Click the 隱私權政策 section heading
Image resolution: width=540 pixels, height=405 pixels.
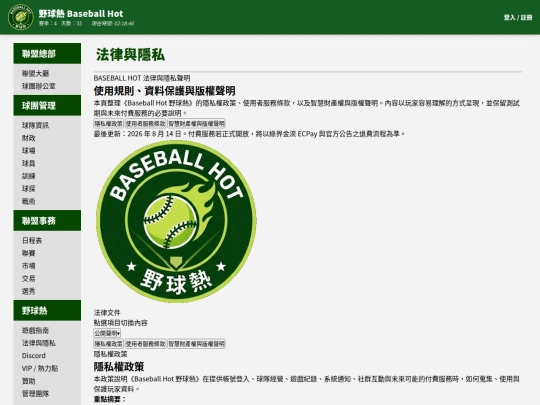[119, 366]
